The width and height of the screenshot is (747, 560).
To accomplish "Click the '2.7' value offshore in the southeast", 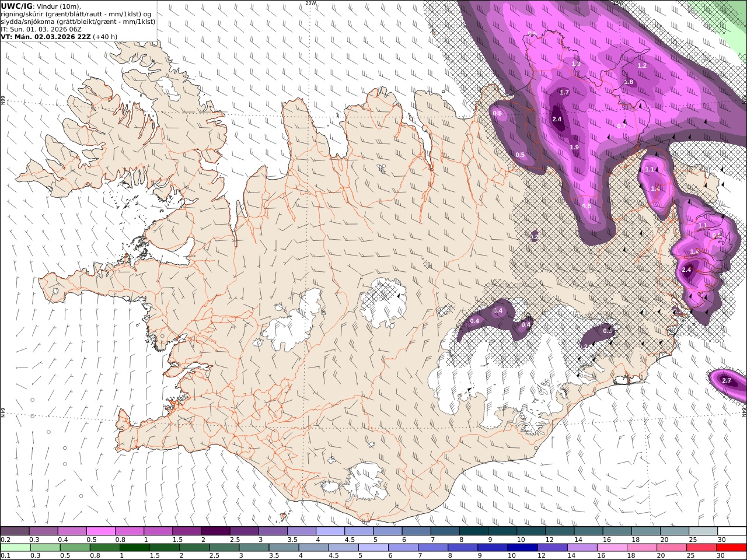I will (x=727, y=380).
